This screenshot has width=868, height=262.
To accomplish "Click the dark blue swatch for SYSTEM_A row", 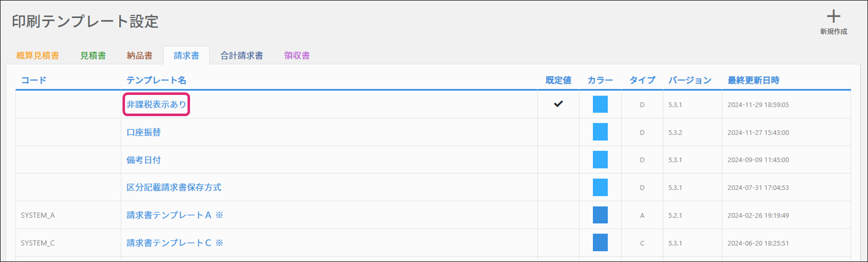I will [600, 215].
